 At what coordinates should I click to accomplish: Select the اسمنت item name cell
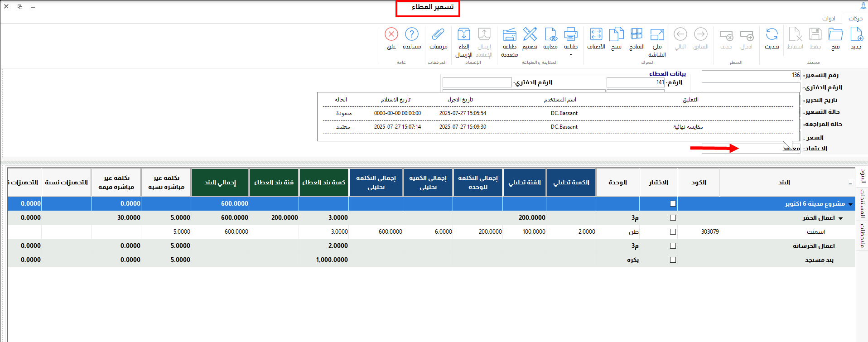815,232
